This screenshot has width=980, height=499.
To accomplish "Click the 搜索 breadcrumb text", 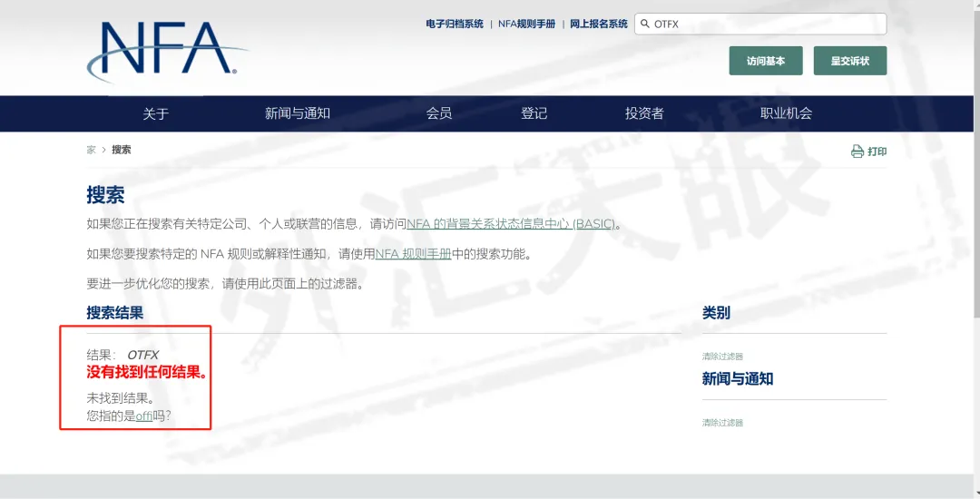I will click(122, 150).
